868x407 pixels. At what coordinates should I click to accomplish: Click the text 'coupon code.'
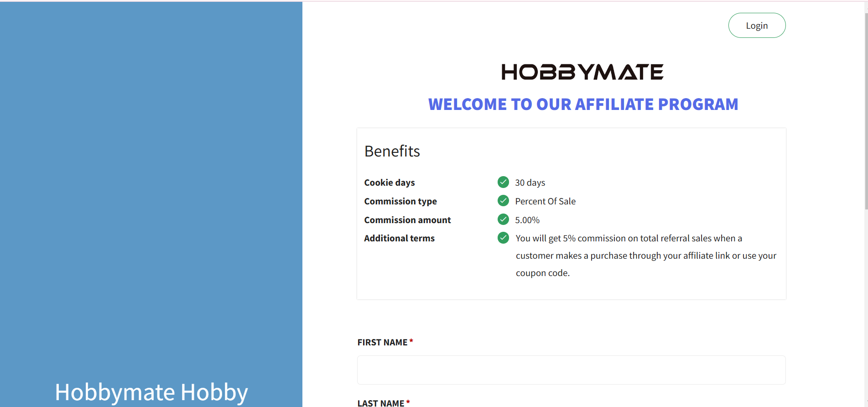pyautogui.click(x=543, y=273)
